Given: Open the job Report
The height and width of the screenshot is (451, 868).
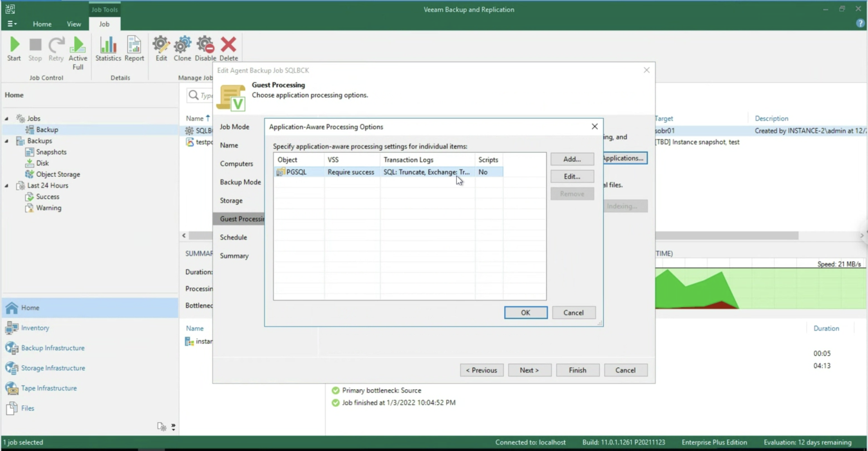Looking at the screenshot, I should pyautogui.click(x=134, y=49).
